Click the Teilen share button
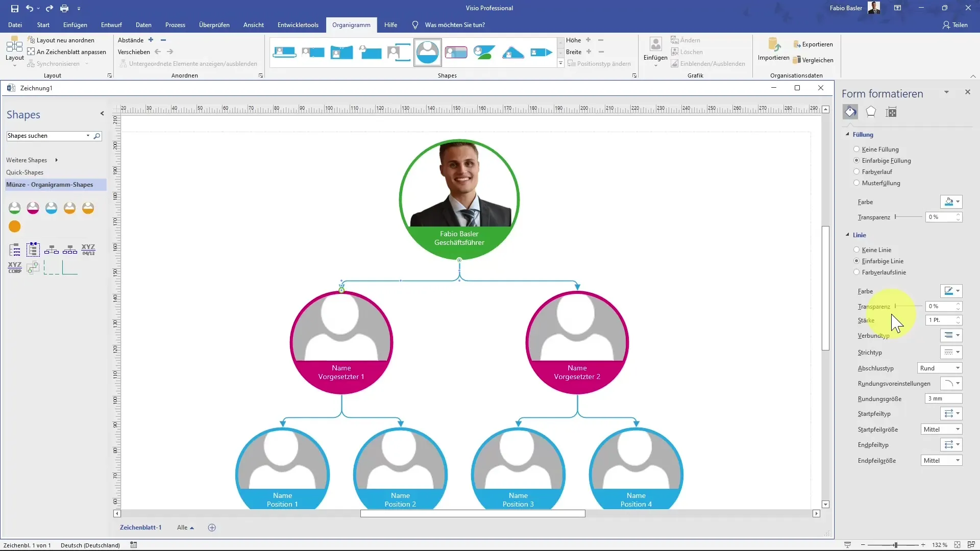980x551 pixels. pyautogui.click(x=955, y=25)
